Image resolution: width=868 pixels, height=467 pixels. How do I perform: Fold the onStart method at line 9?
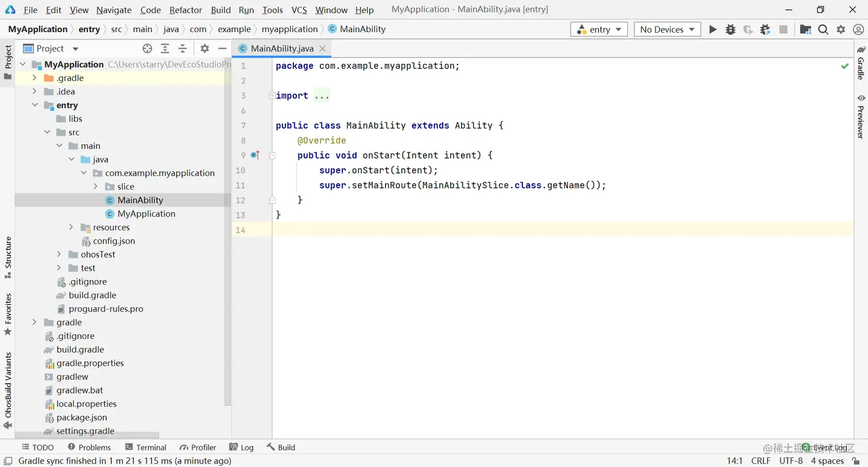[272, 156]
